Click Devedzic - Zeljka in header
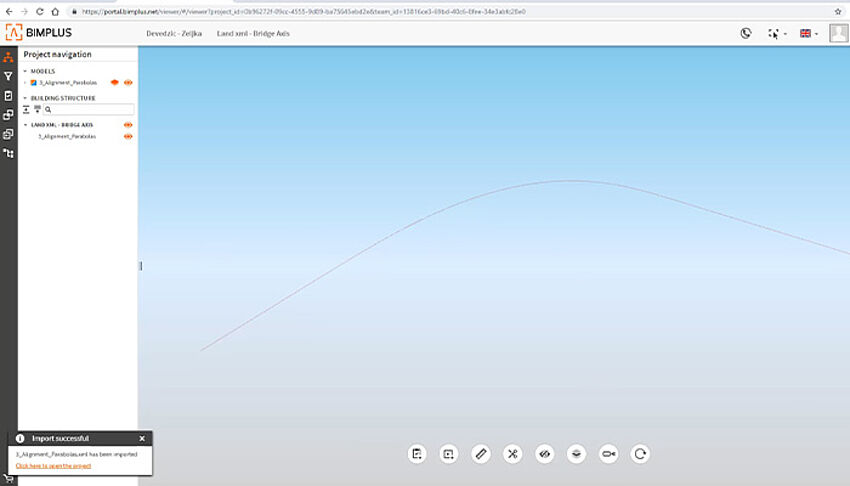The width and height of the screenshot is (850, 486). (174, 33)
